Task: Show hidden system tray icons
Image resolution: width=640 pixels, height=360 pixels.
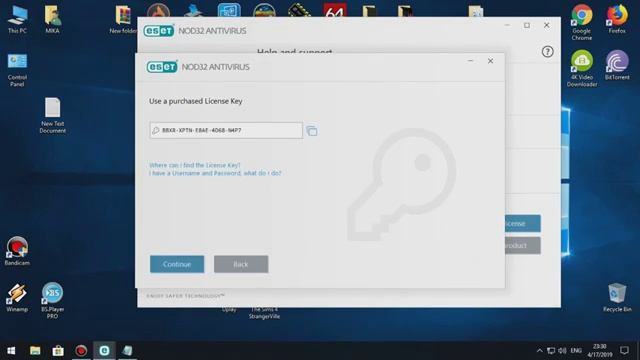Action: 540,351
